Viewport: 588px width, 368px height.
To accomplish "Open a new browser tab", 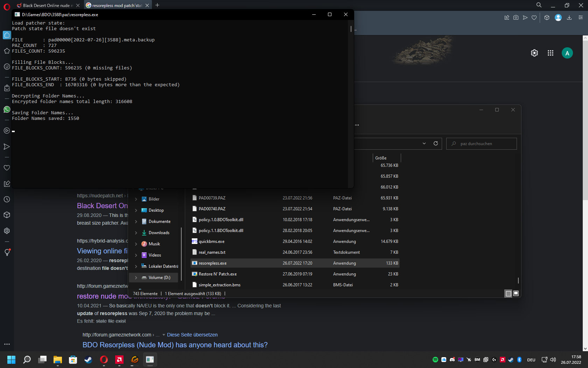I will tap(157, 5).
